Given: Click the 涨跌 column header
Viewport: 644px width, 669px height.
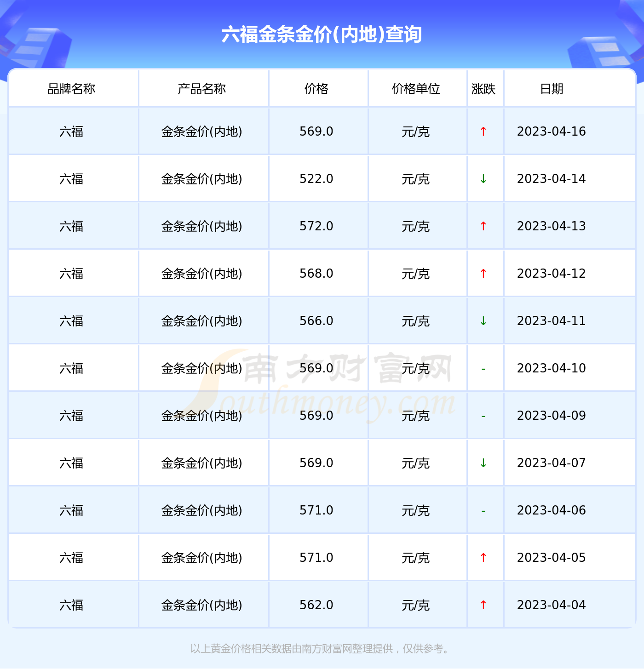Looking at the screenshot, I should 483,89.
